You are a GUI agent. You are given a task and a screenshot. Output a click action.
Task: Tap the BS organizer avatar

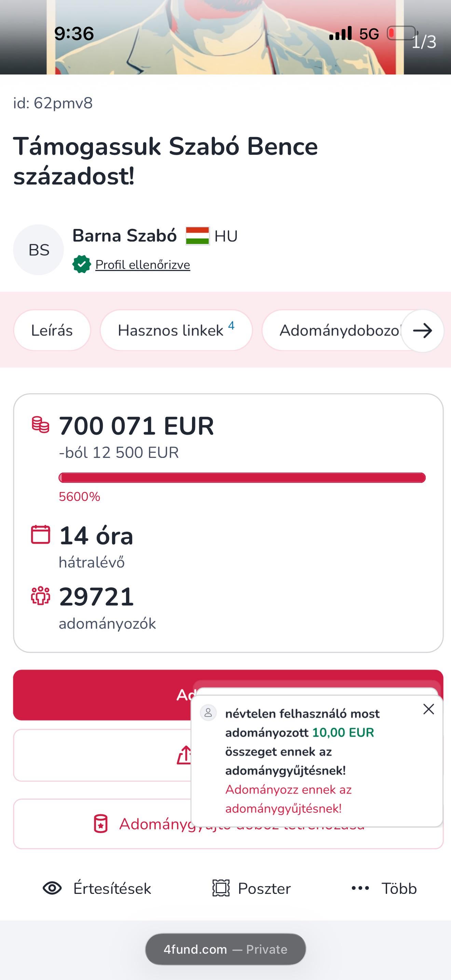pos(38,250)
